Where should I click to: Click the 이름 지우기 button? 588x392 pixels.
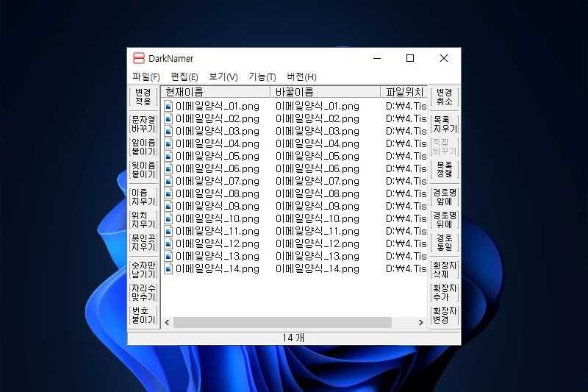click(143, 196)
